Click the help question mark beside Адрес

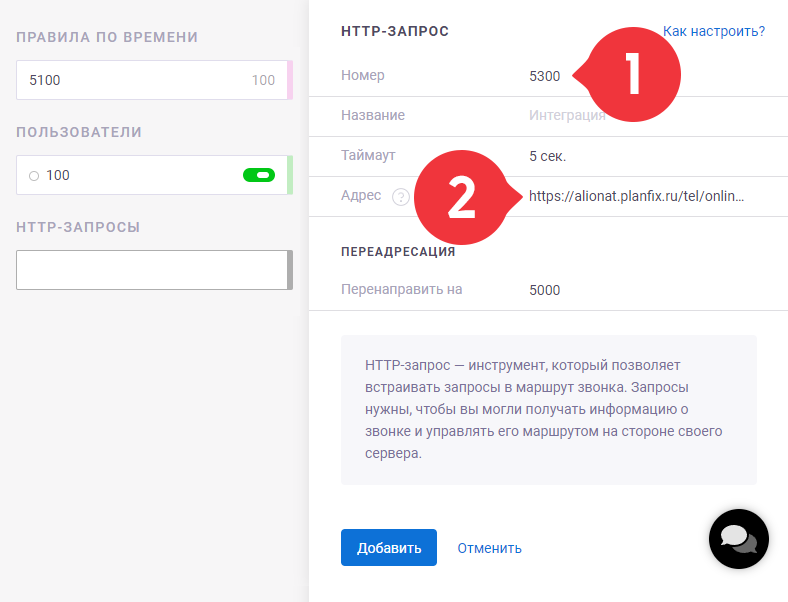(401, 196)
